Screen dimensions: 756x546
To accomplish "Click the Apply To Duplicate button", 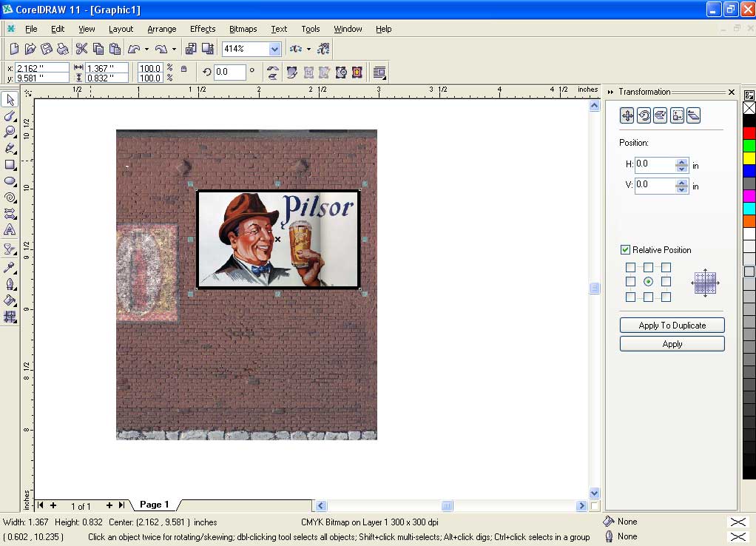I will point(672,326).
